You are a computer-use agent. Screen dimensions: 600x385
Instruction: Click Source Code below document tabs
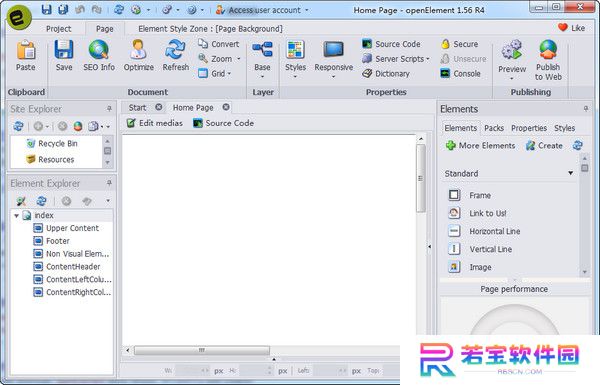(223, 123)
